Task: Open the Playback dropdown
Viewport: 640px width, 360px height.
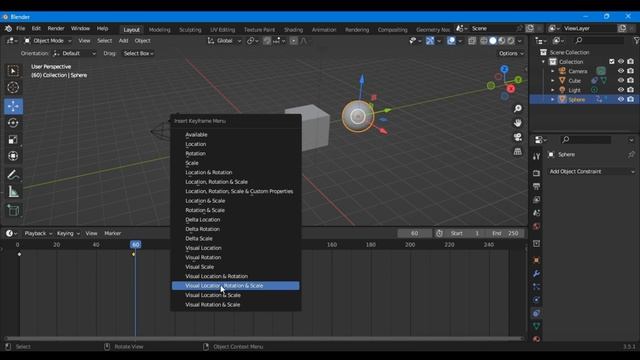Action: pos(38,233)
